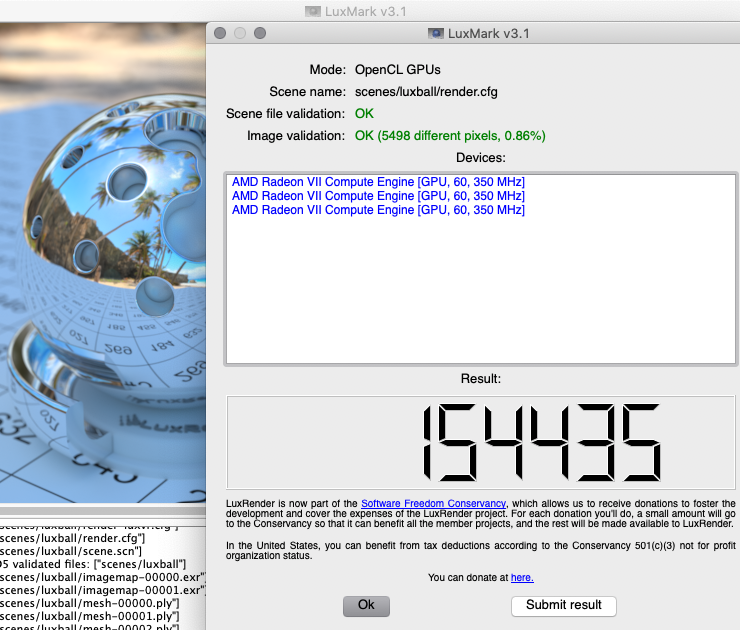740x630 pixels.
Task: Click the 'Result:' heading label
Action: point(481,378)
